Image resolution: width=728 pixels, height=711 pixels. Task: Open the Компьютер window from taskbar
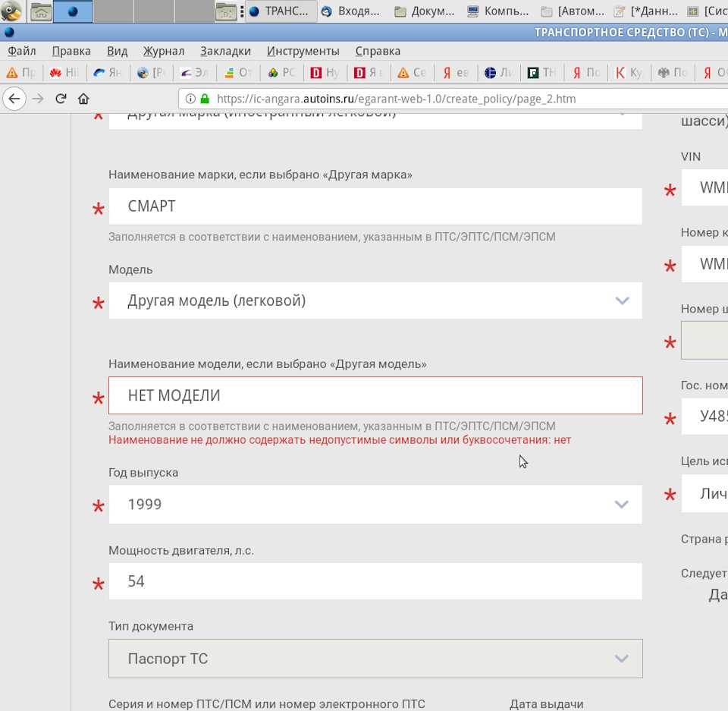point(497,11)
